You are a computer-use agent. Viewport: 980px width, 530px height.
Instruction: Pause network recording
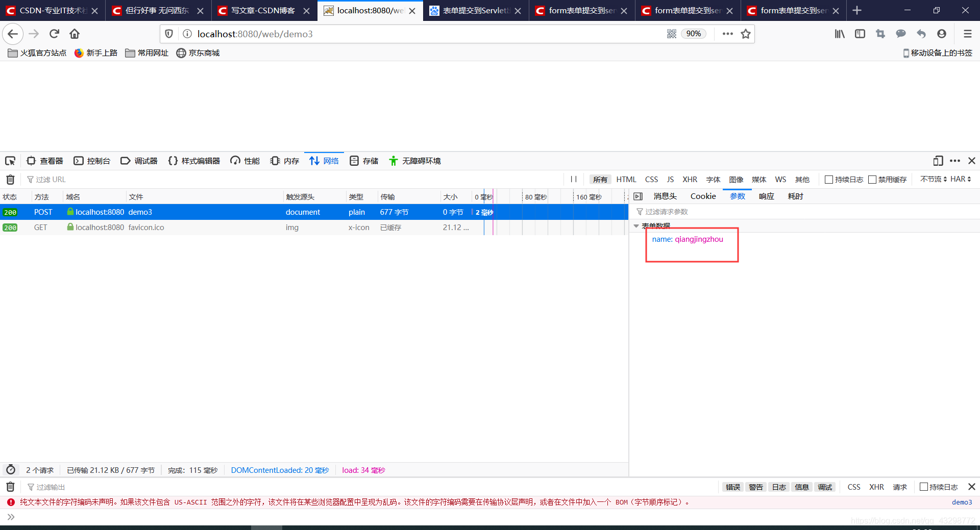[574, 179]
